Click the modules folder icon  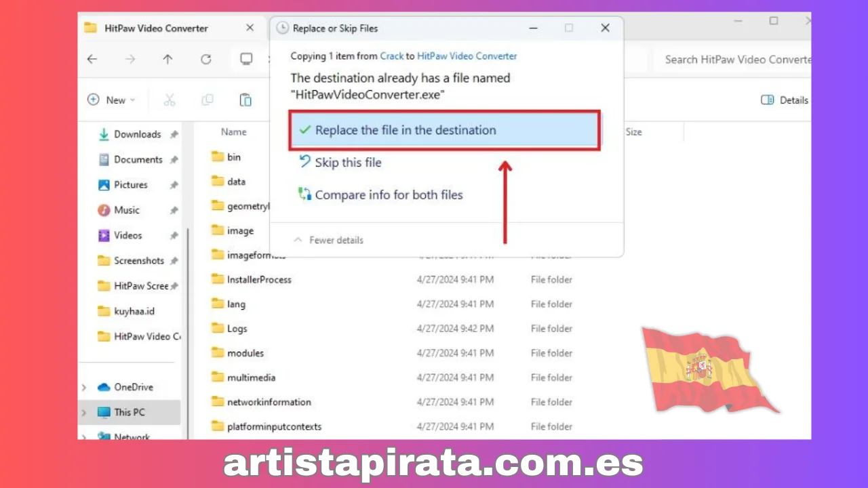[218, 352]
